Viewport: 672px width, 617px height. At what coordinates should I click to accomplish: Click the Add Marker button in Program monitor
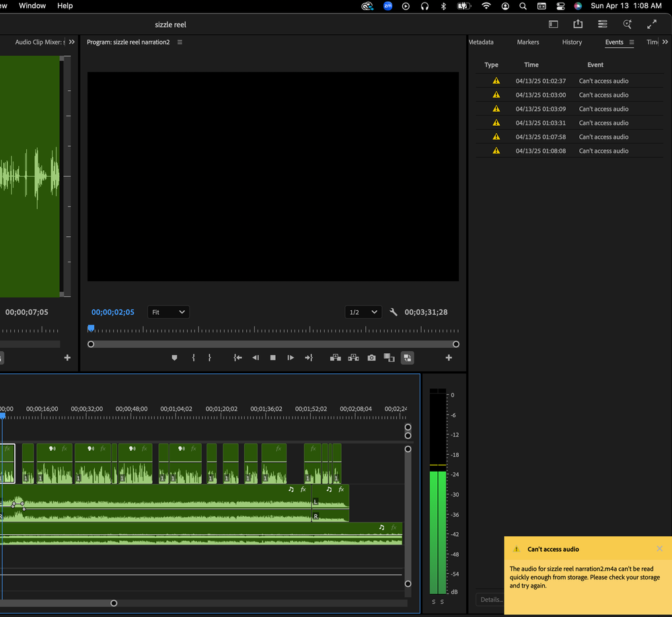tap(175, 358)
